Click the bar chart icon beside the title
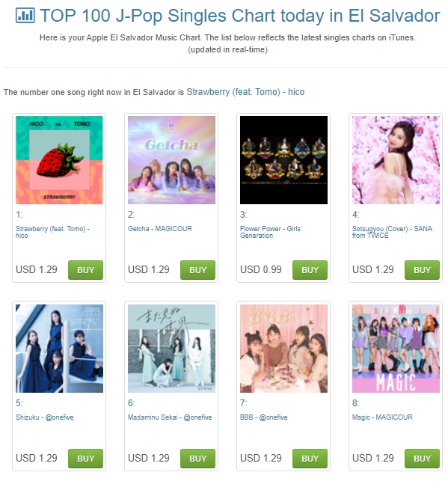Image resolution: width=448 pixels, height=490 pixels. 25,15
